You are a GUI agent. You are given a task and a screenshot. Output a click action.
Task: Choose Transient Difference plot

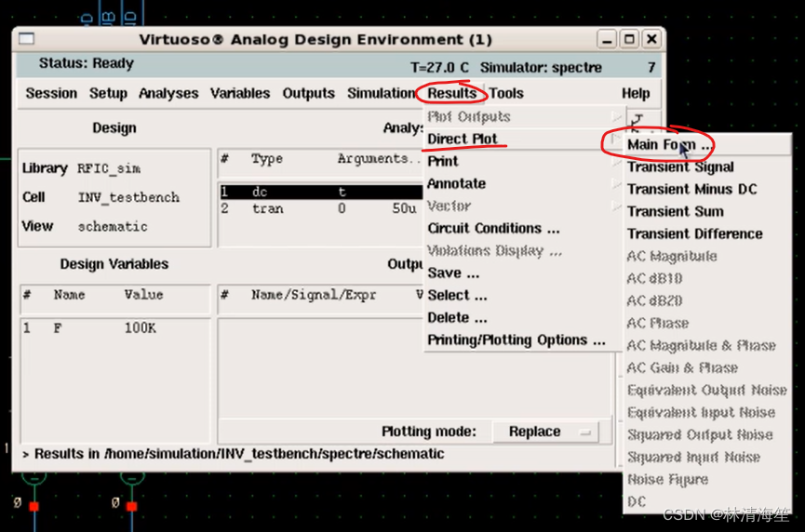coord(707,234)
